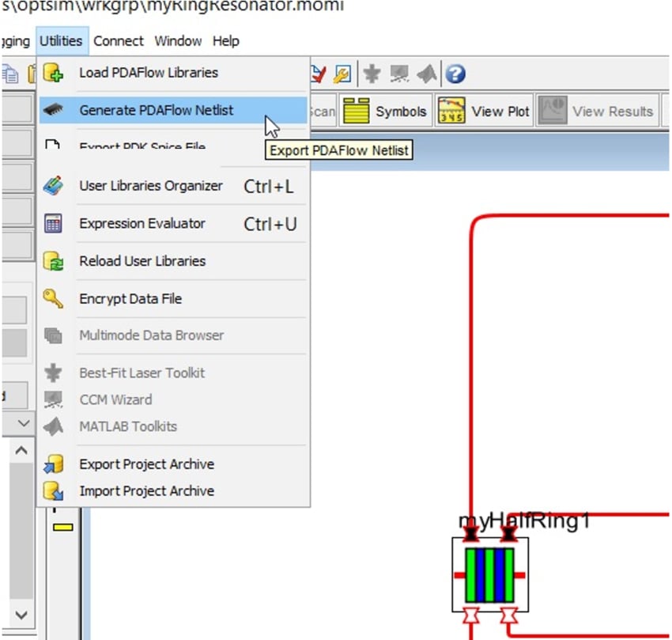Select the yellow wrench toolbar icon
Viewport: 672px width, 640px height.
(343, 74)
